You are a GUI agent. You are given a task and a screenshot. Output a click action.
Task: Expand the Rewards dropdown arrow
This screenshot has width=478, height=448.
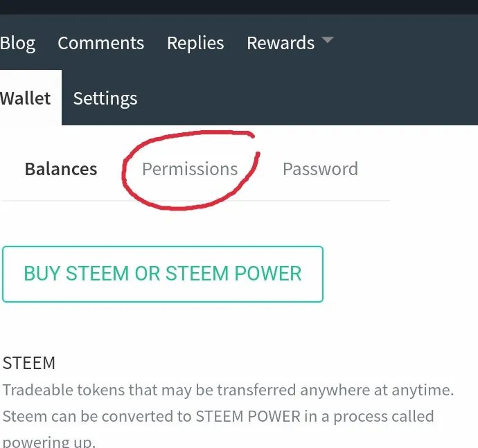pyautogui.click(x=328, y=39)
